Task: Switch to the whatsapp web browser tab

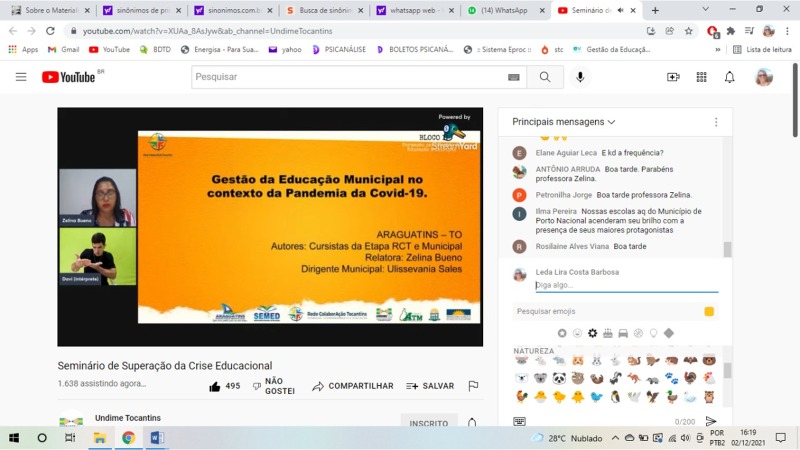Action: pyautogui.click(x=412, y=10)
